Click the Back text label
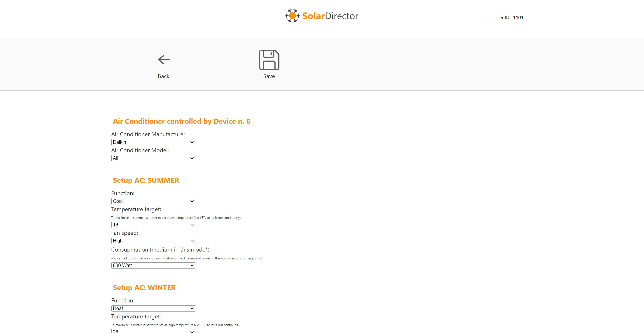The height and width of the screenshot is (333, 644). [x=163, y=76]
